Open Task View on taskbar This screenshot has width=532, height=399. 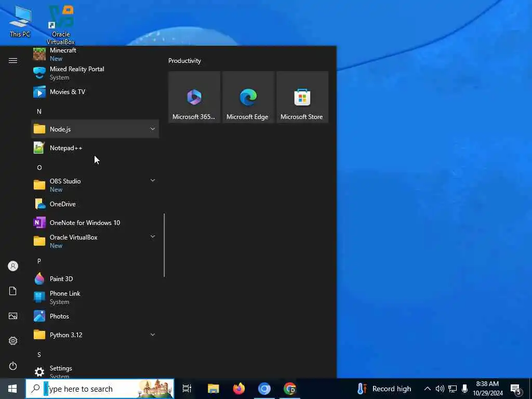pyautogui.click(x=187, y=389)
